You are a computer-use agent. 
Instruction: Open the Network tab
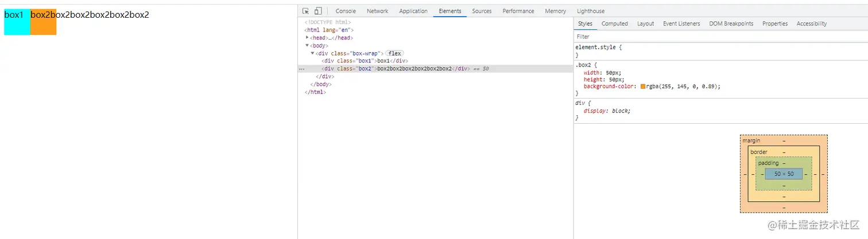pyautogui.click(x=377, y=11)
